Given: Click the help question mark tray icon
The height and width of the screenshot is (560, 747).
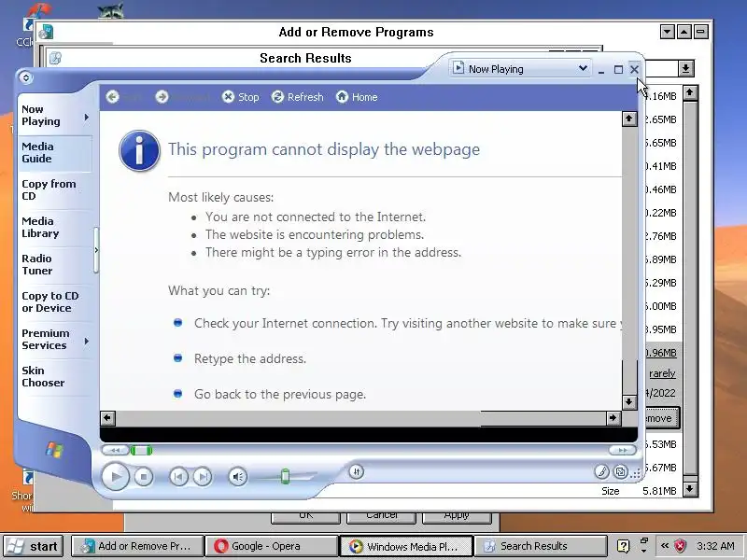Looking at the screenshot, I should (623, 546).
